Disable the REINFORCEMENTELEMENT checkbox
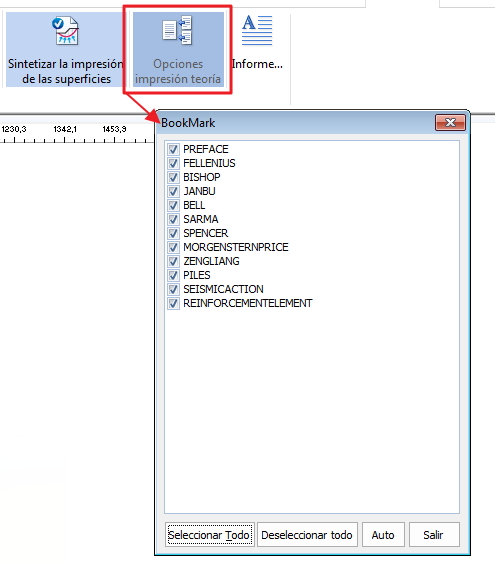This screenshot has height=573, width=497. click(173, 303)
